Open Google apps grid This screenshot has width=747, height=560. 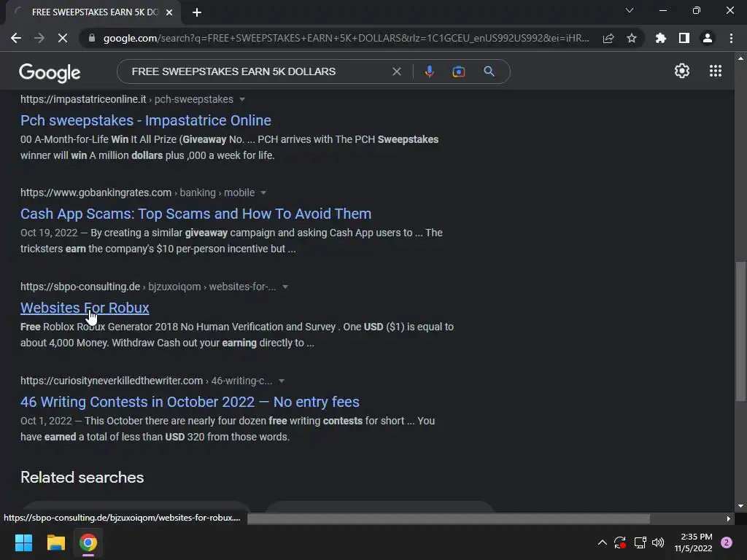(716, 71)
